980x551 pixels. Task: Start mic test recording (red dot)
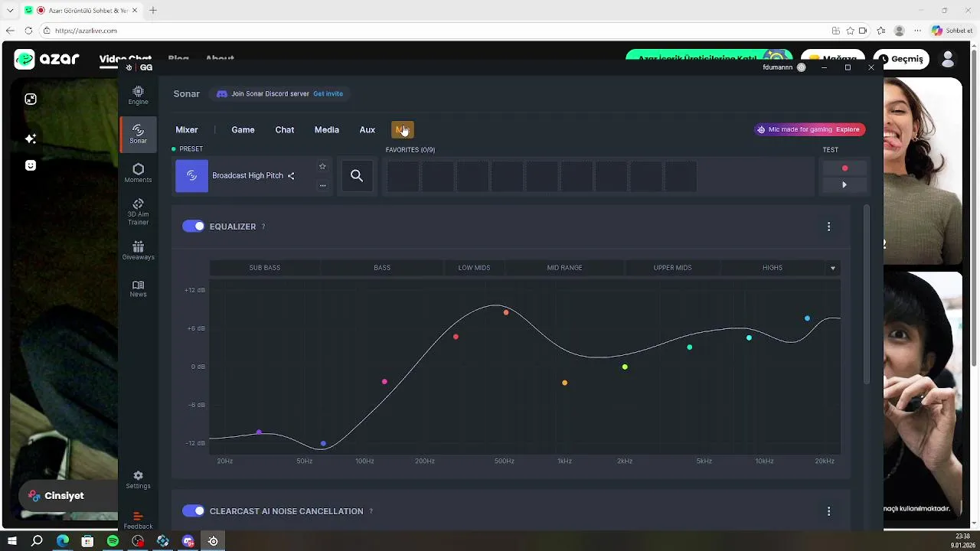click(844, 168)
